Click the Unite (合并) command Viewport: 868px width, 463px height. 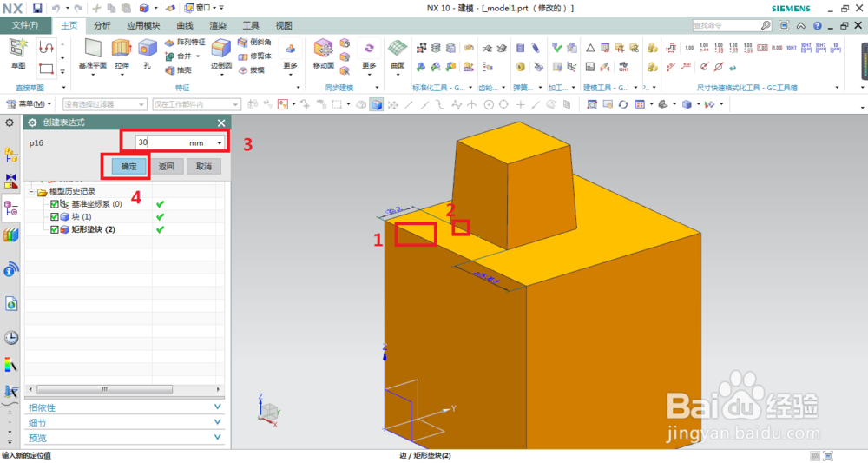(178, 56)
